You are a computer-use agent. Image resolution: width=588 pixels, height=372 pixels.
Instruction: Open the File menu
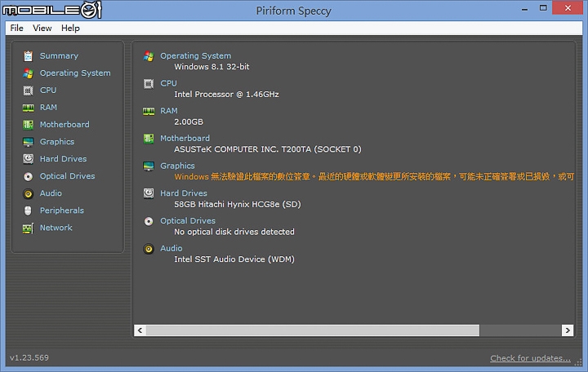pos(16,28)
